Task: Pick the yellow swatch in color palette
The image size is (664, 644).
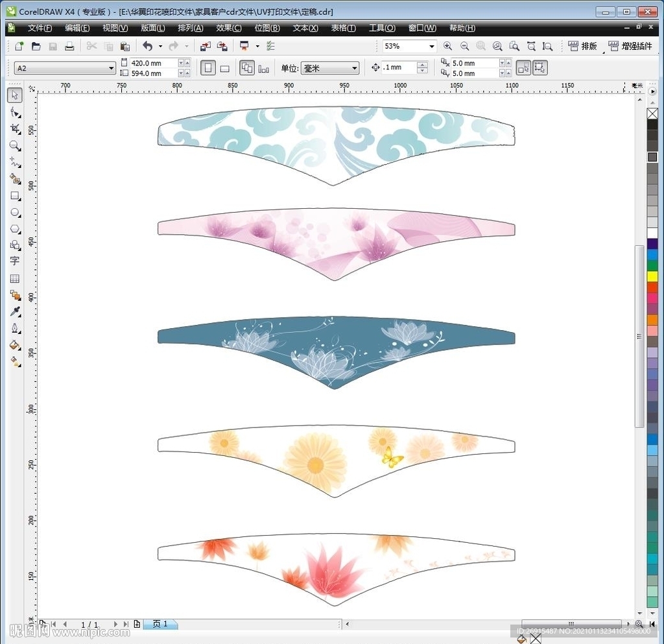Action: (652, 276)
